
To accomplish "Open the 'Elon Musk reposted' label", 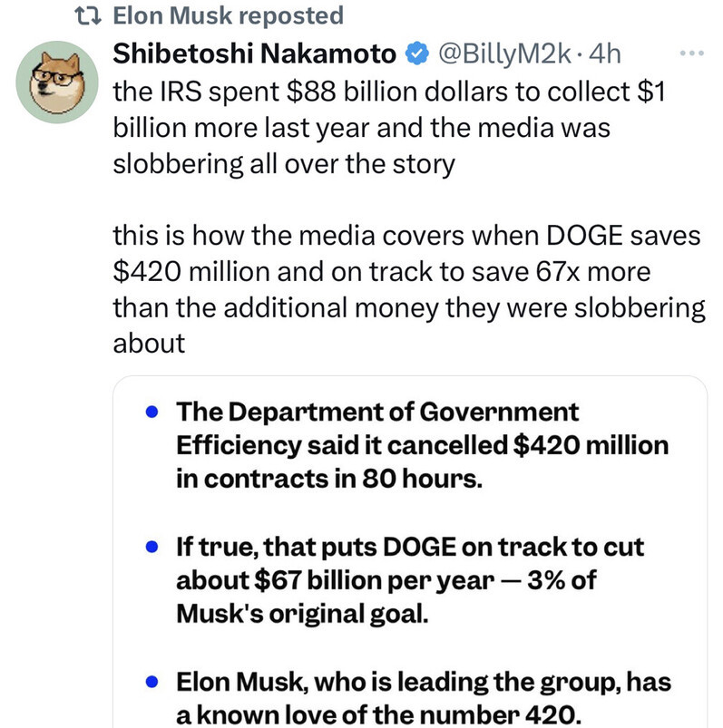I will click(228, 16).
